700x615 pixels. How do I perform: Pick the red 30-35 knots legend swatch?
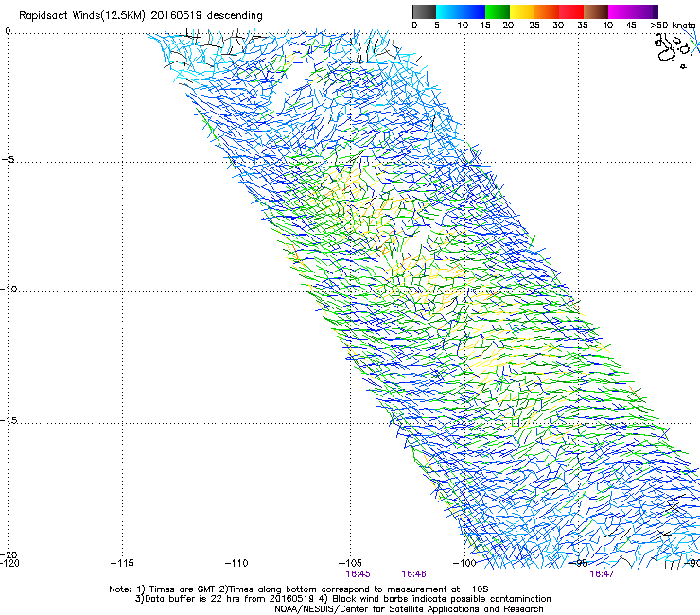(571, 11)
